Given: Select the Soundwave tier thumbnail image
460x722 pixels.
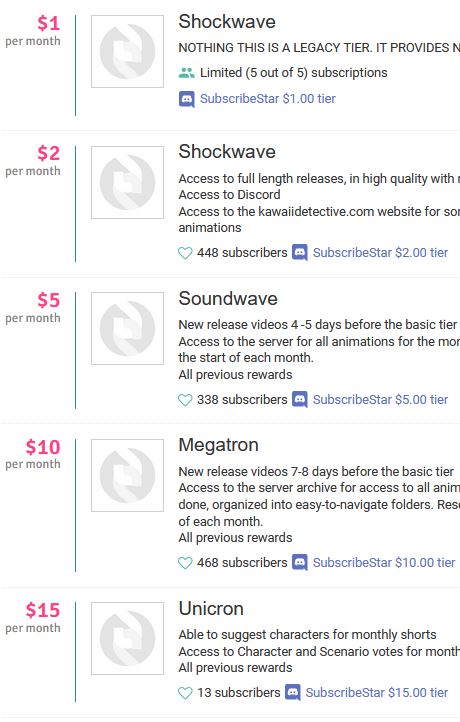Looking at the screenshot, I should (128, 328).
